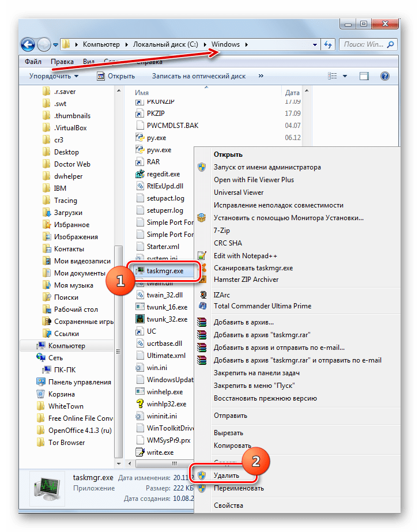Open the recent locations dropdown arrow
Viewport: 419px width, 532px height.
tap(56, 44)
